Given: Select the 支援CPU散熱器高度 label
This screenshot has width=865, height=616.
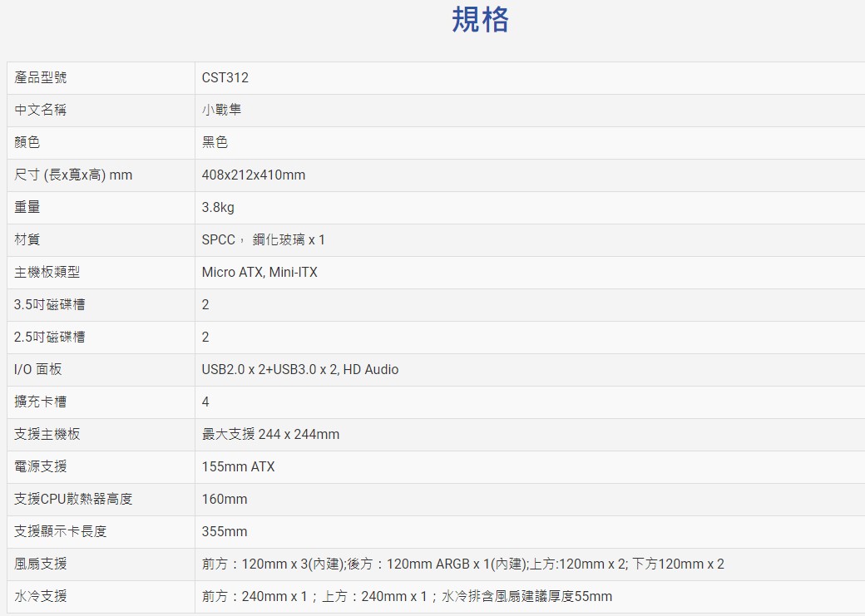Looking at the screenshot, I should click(x=73, y=500).
